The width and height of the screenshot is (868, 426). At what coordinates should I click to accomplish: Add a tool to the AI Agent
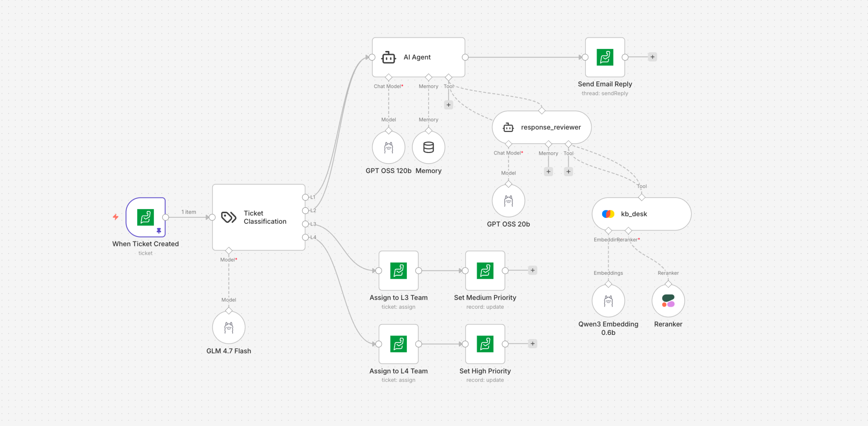click(449, 105)
